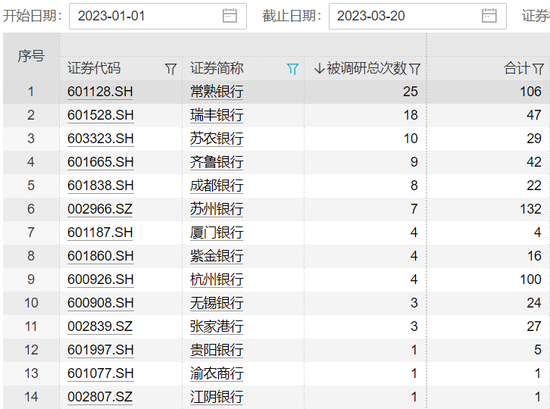Open the 厦门银行 security link
550x409 pixels.
[x=216, y=233]
